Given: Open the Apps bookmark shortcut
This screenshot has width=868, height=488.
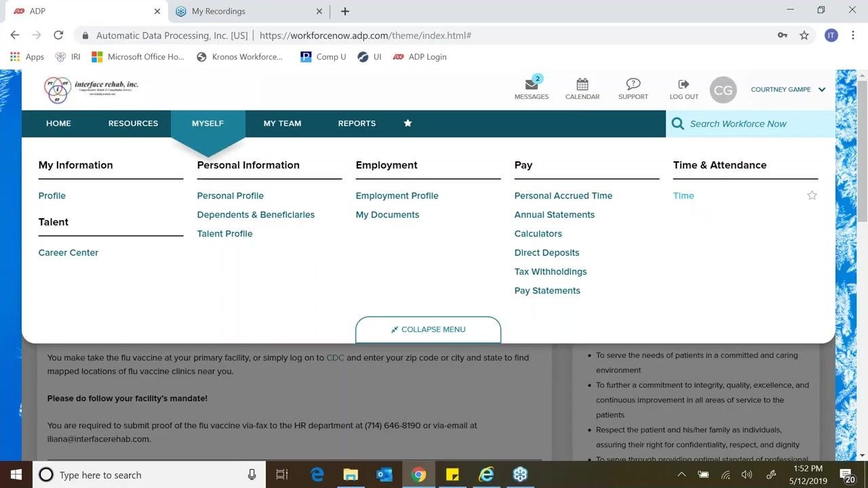Looking at the screenshot, I should coord(27,57).
